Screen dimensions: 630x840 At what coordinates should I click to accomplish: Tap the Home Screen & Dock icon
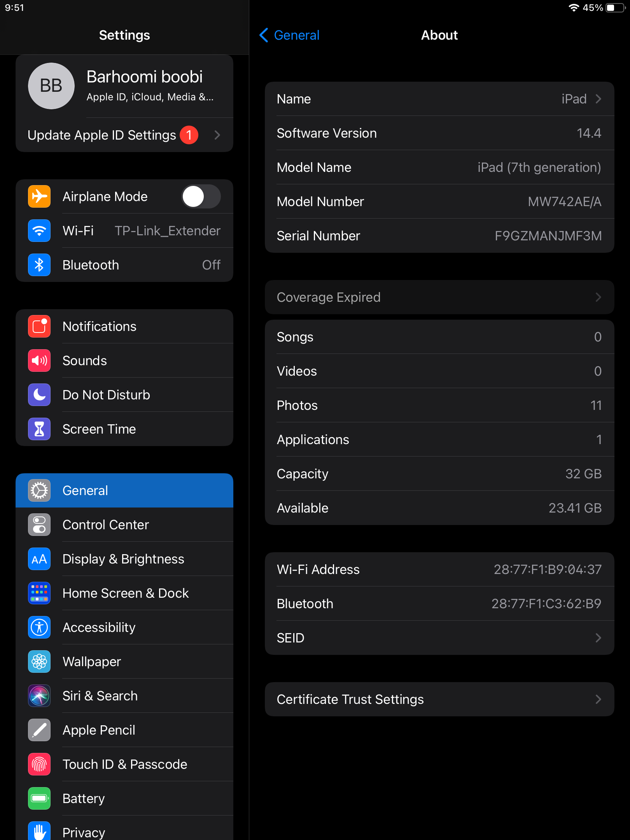39,593
